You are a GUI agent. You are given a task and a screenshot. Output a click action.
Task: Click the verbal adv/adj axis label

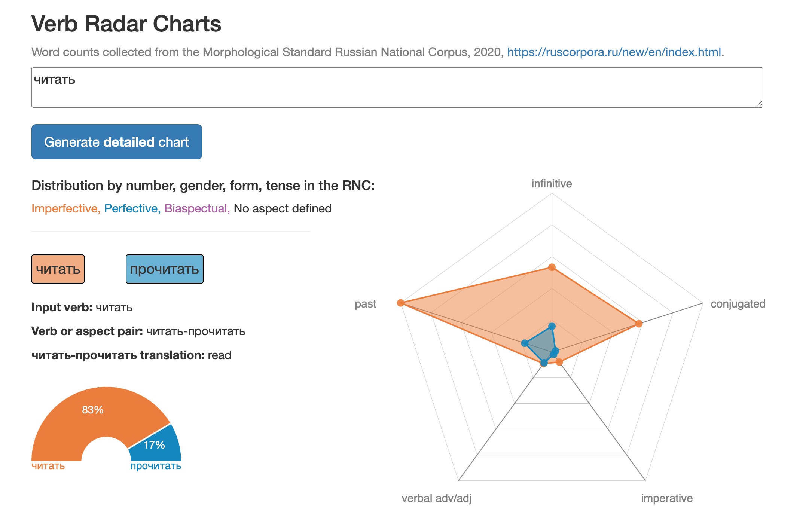(x=436, y=498)
